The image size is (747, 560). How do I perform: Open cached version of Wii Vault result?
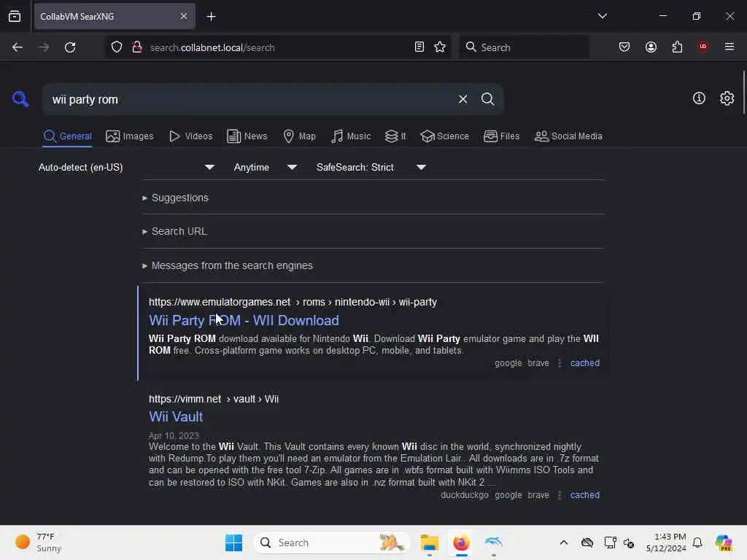(585, 495)
